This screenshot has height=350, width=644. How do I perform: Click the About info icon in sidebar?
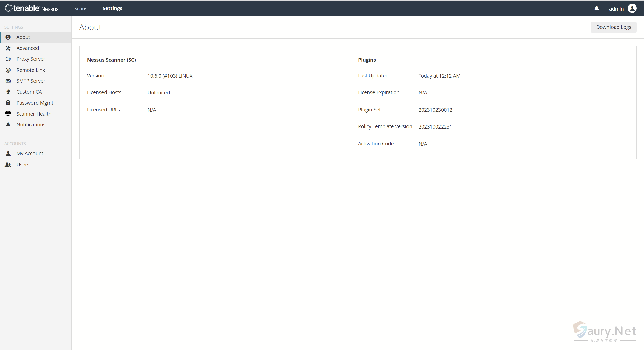pyautogui.click(x=8, y=37)
